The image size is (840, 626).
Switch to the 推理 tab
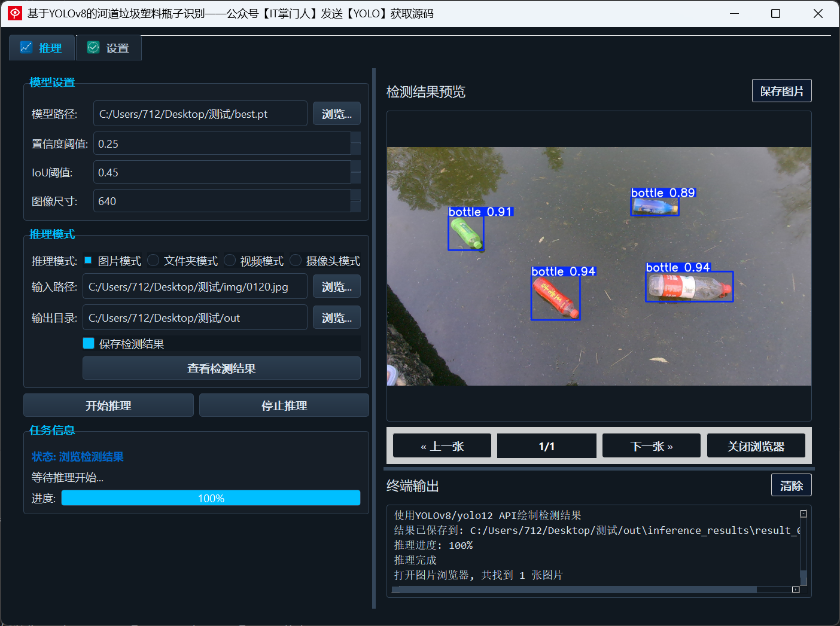coord(41,47)
